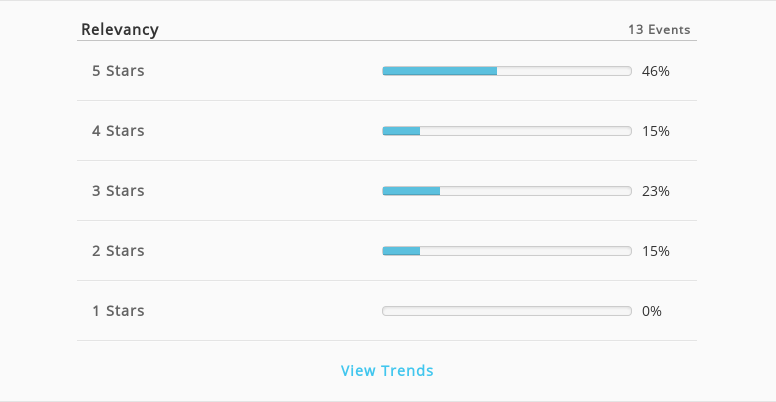Select the 5 Stars row label
776x402 pixels.
coord(118,71)
